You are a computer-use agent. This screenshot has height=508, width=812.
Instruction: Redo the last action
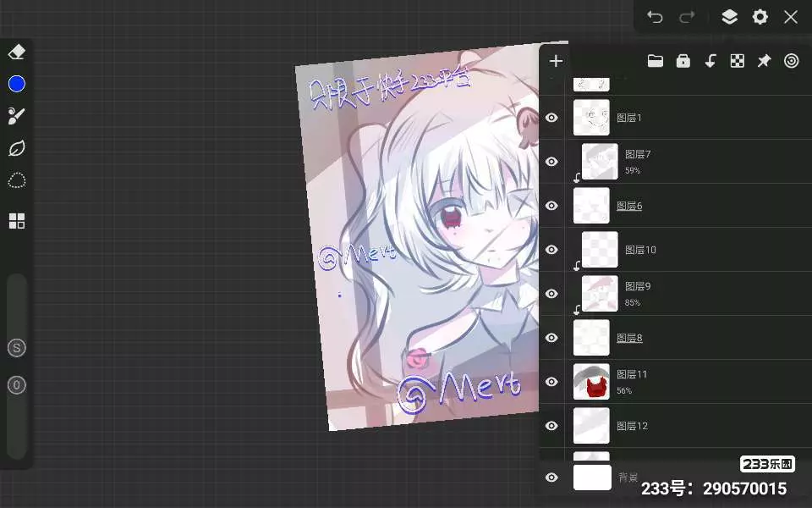[x=687, y=17]
